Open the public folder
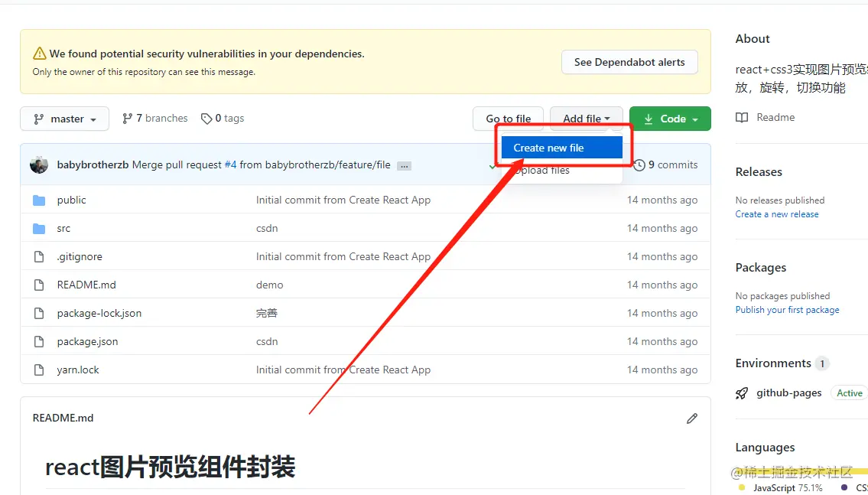The height and width of the screenshot is (495, 868). pos(71,200)
